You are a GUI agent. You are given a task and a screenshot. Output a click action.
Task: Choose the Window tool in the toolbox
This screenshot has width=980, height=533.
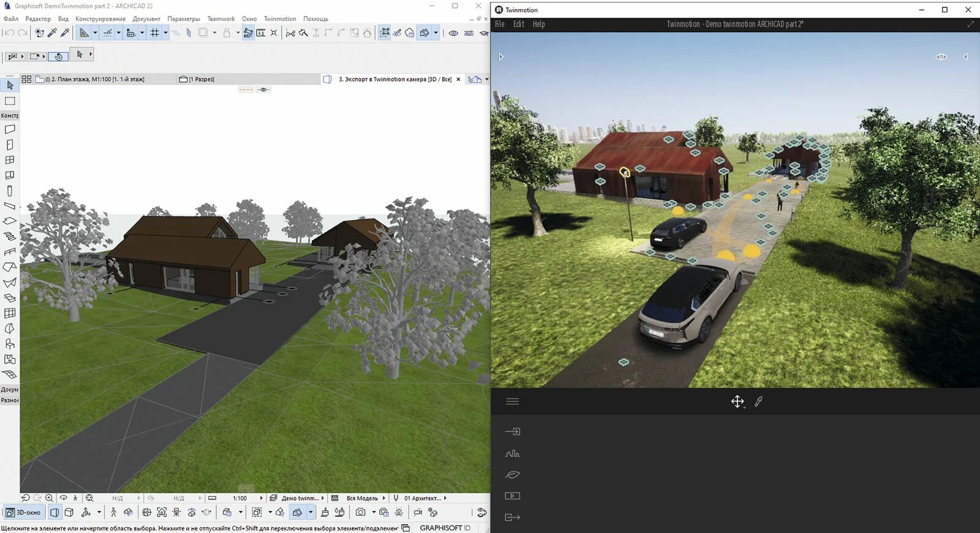tap(10, 160)
